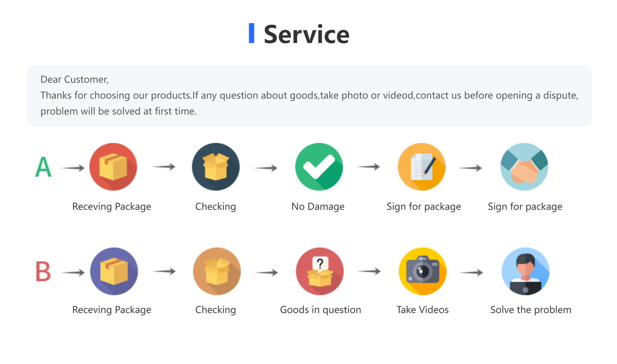
Task: Click the Service heading text
Action: click(307, 34)
